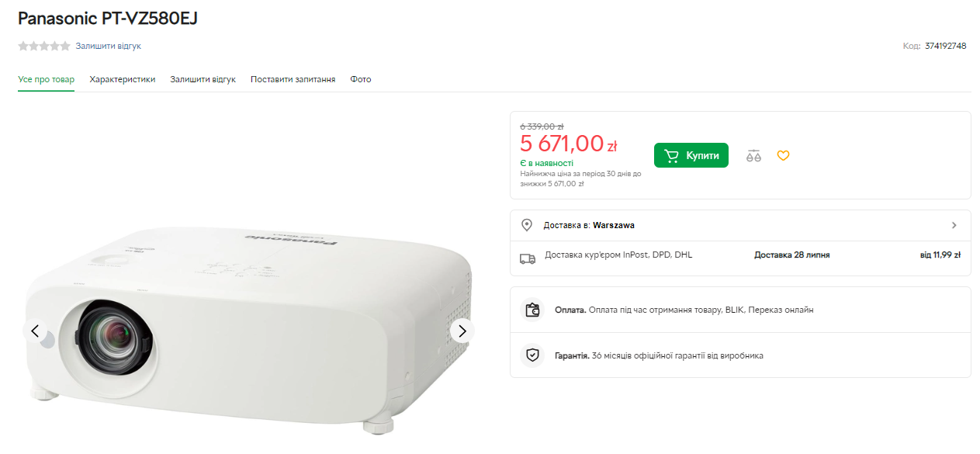980x454 pixels.
Task: Click the delivery location pin icon
Action: [527, 225]
